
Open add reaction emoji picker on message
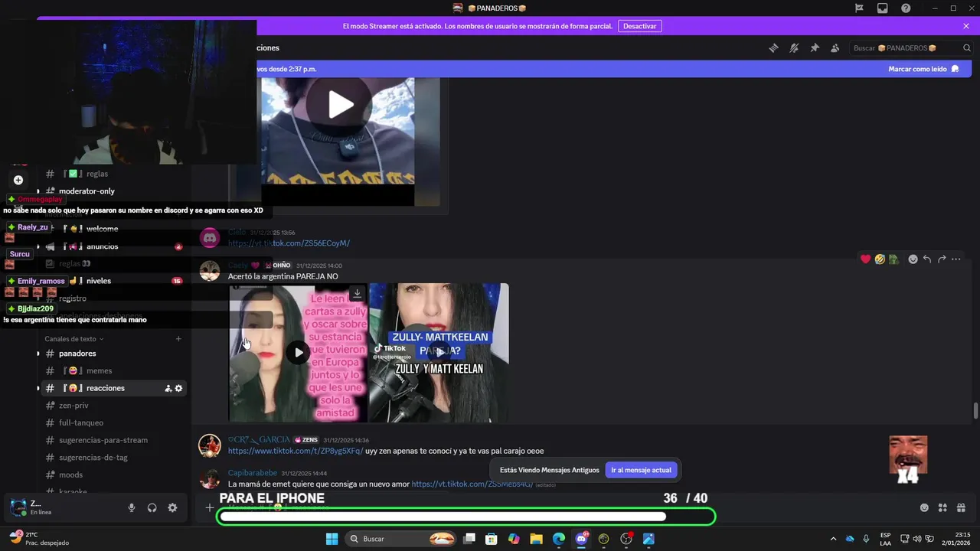tap(913, 259)
